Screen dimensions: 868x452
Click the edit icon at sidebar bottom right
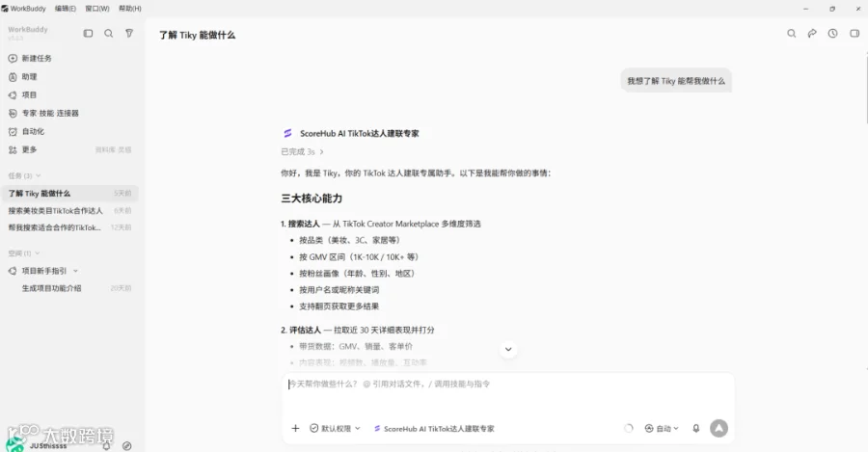[x=126, y=446]
